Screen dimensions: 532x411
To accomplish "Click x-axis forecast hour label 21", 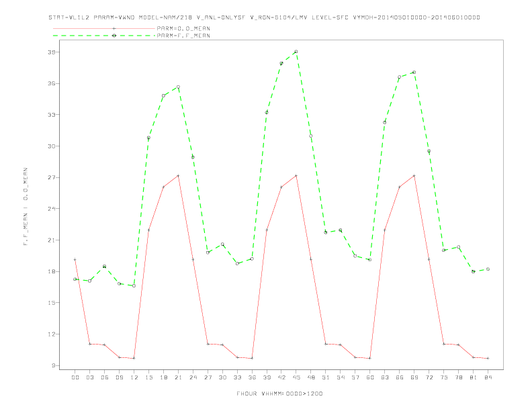I will [178, 377].
